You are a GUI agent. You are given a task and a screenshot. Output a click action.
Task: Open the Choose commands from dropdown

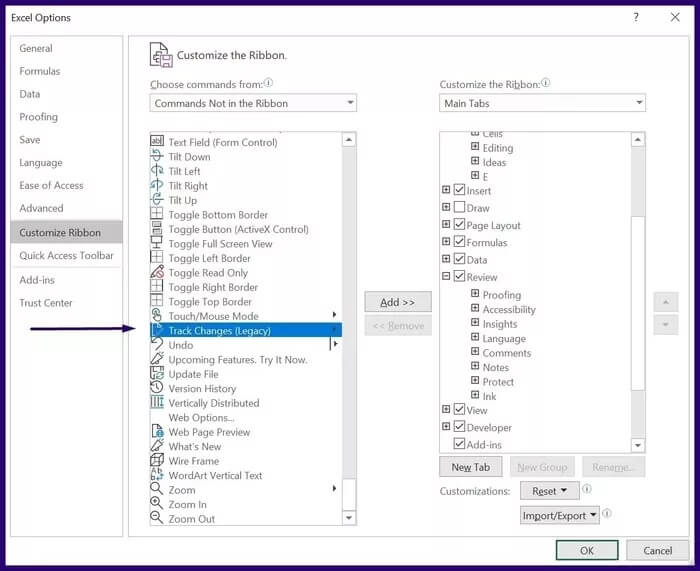tap(253, 103)
